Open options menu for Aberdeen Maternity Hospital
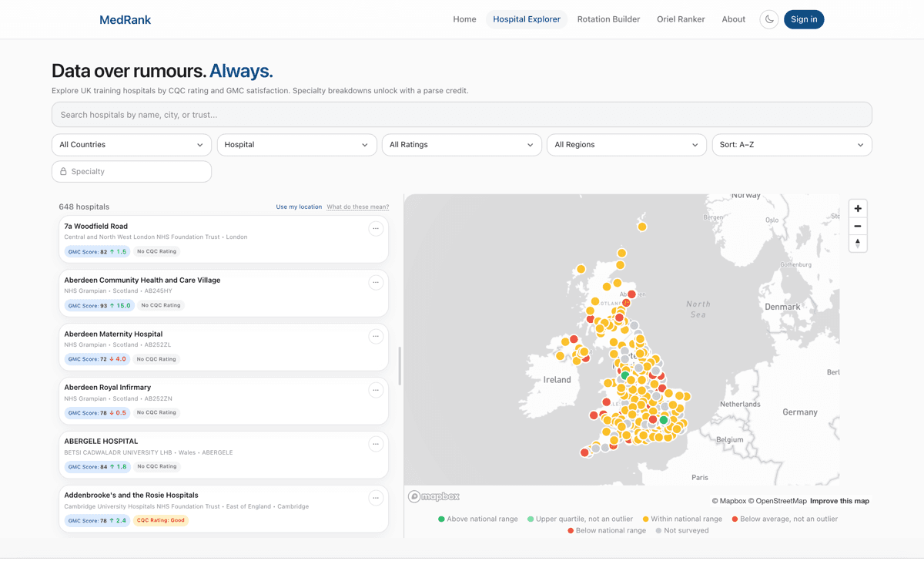Viewport: 924px width, 578px height. 376,337
